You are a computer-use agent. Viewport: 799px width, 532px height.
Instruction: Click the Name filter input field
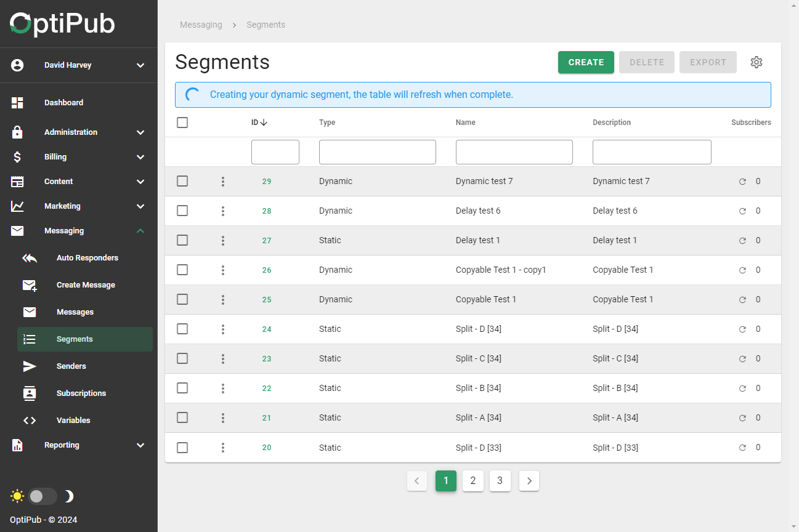click(514, 152)
